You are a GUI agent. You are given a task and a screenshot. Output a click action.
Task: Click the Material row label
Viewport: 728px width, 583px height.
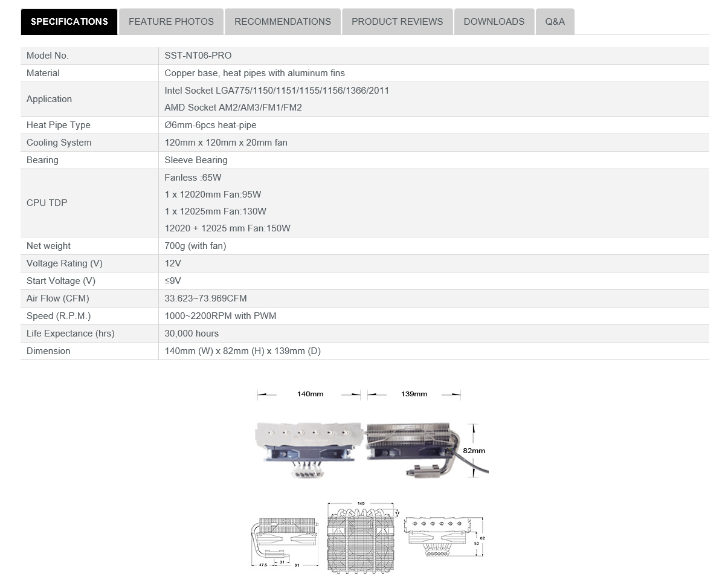click(43, 73)
